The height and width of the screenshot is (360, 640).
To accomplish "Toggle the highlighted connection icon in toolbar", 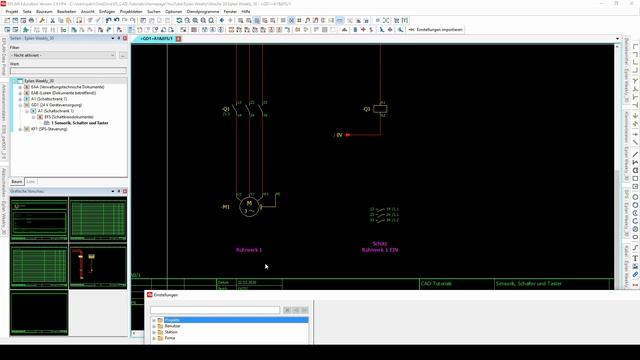I will point(340,20).
